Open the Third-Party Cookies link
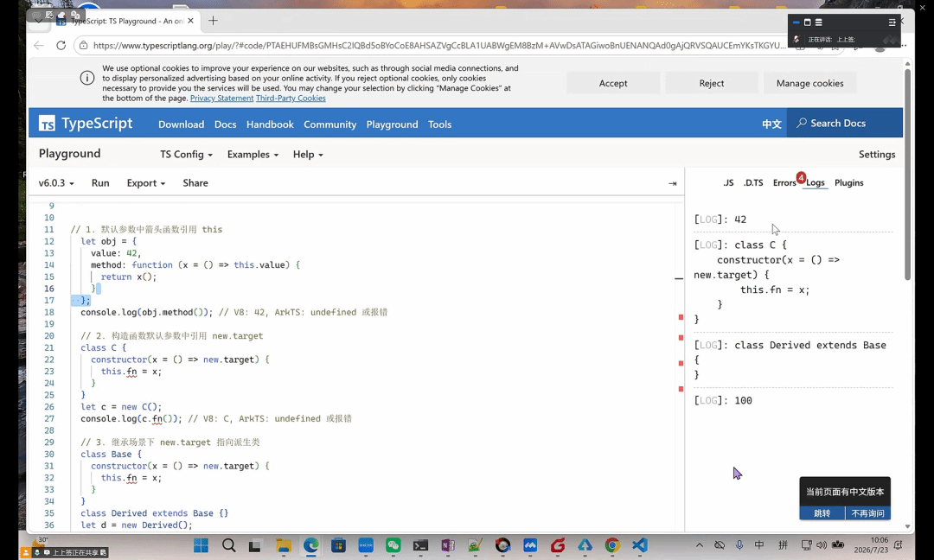934x560 pixels. click(x=291, y=99)
